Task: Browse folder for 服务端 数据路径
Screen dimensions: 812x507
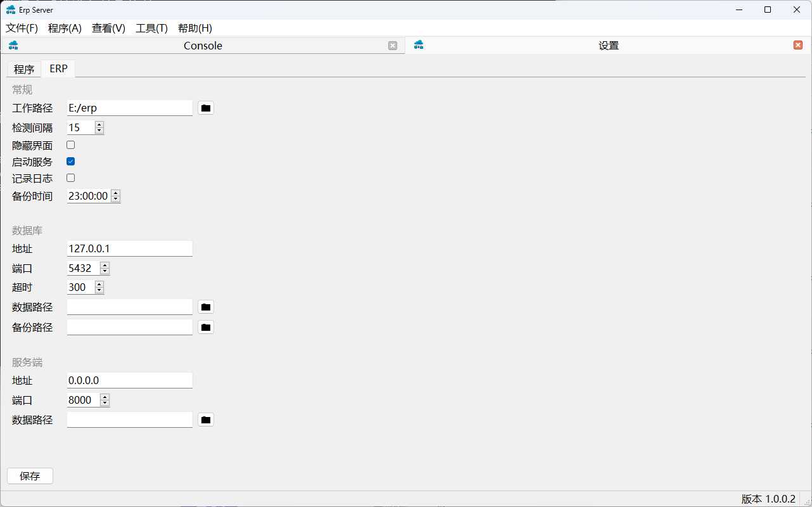Action: click(205, 420)
